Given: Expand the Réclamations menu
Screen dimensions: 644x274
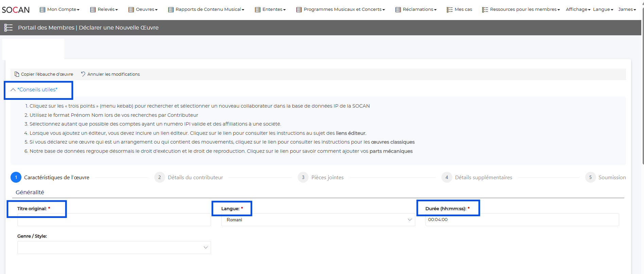Looking at the screenshot, I should pyautogui.click(x=416, y=10).
